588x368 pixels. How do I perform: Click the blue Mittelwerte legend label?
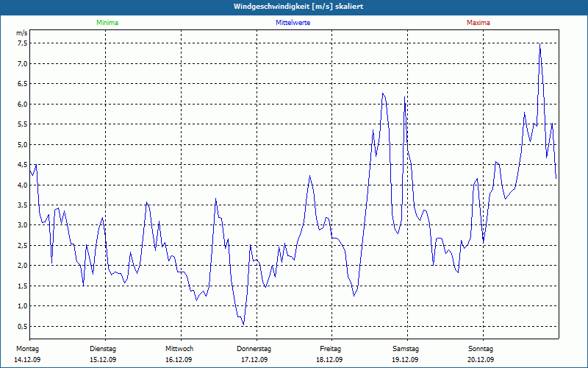(x=293, y=23)
